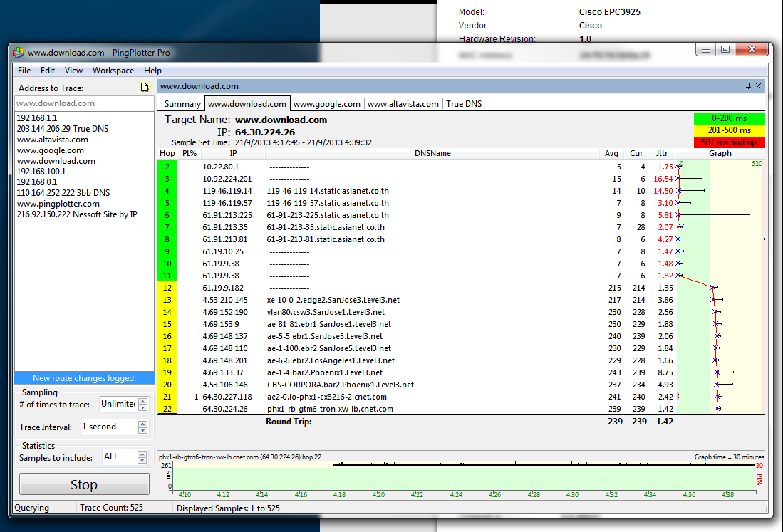Click the Graph column header
The height and width of the screenshot is (532, 783).
720,153
